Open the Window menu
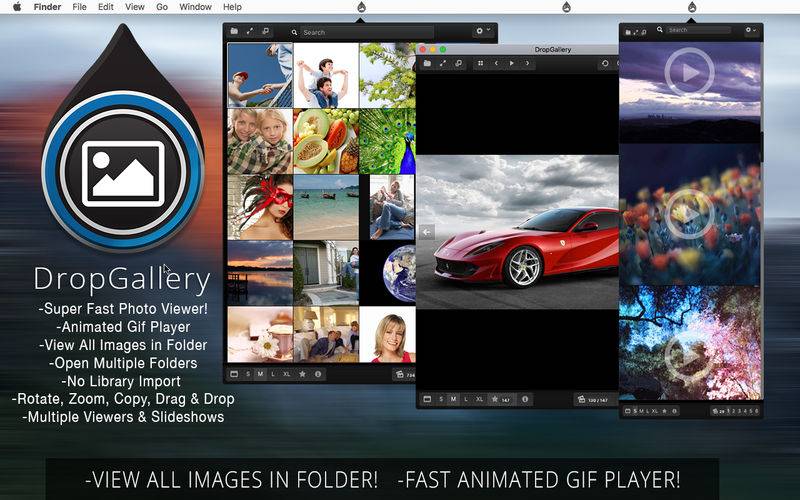 click(195, 7)
